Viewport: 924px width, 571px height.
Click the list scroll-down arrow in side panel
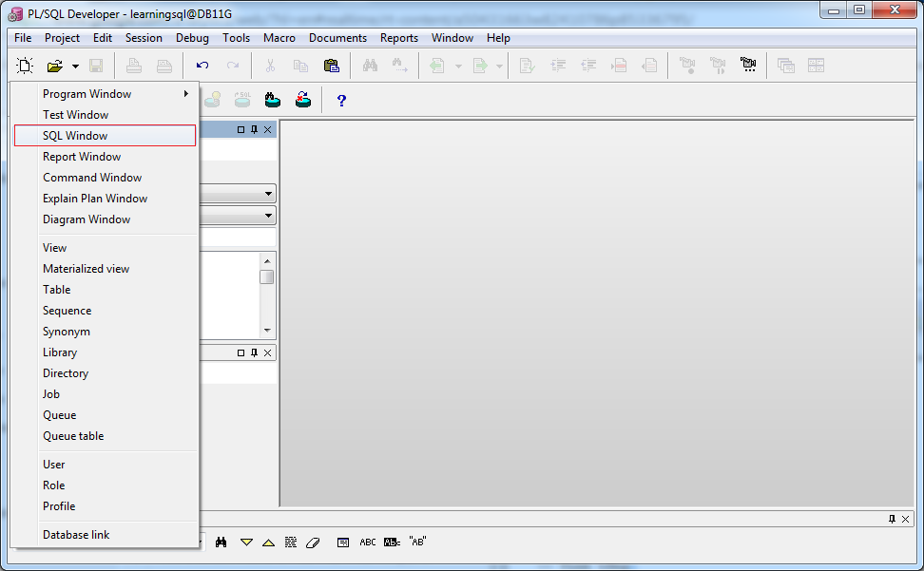point(267,331)
